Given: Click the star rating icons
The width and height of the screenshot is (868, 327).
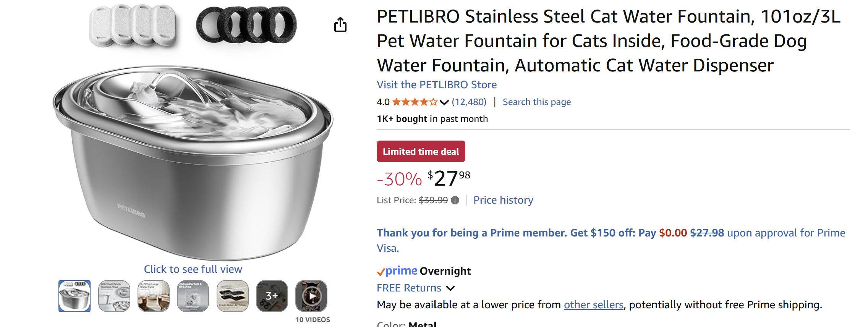Looking at the screenshot, I should pyautogui.click(x=415, y=102).
